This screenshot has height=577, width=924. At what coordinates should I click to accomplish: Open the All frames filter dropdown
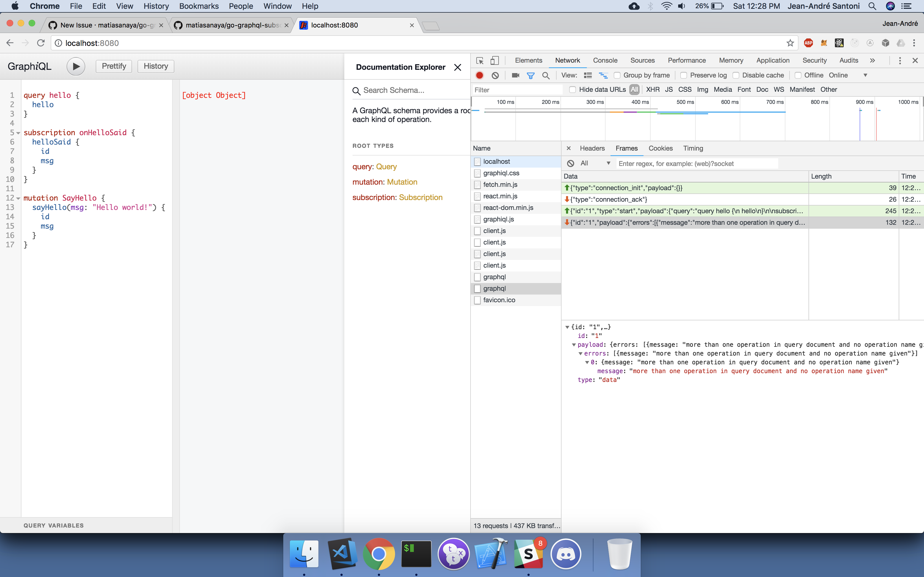coord(595,163)
